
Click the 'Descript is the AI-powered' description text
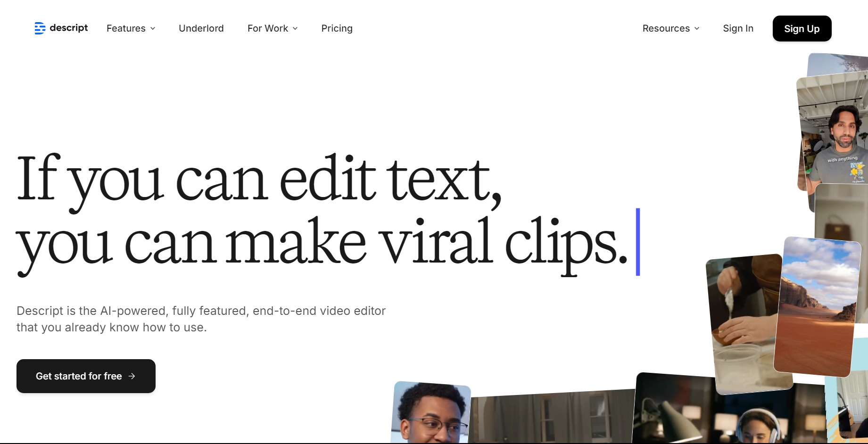pos(201,319)
